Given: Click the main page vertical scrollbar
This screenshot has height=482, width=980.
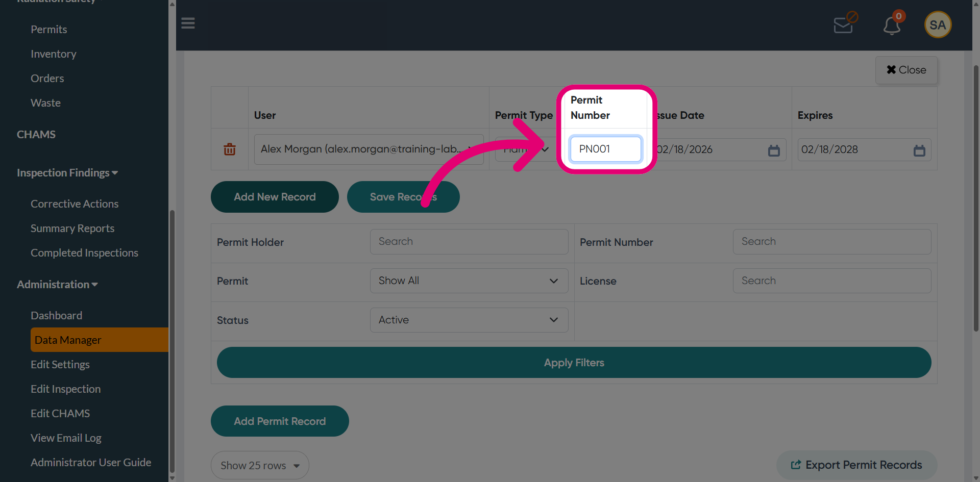Looking at the screenshot, I should click(x=976, y=199).
